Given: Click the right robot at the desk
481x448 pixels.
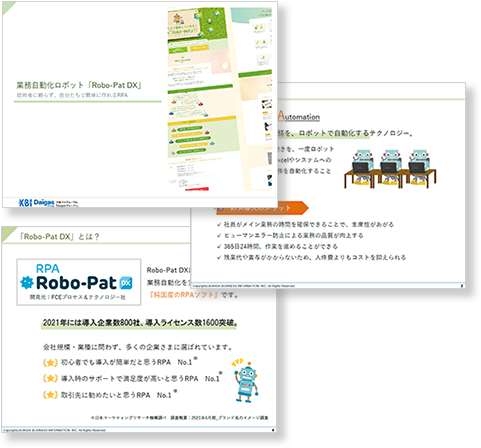Looking at the screenshot, I should pos(419,168).
